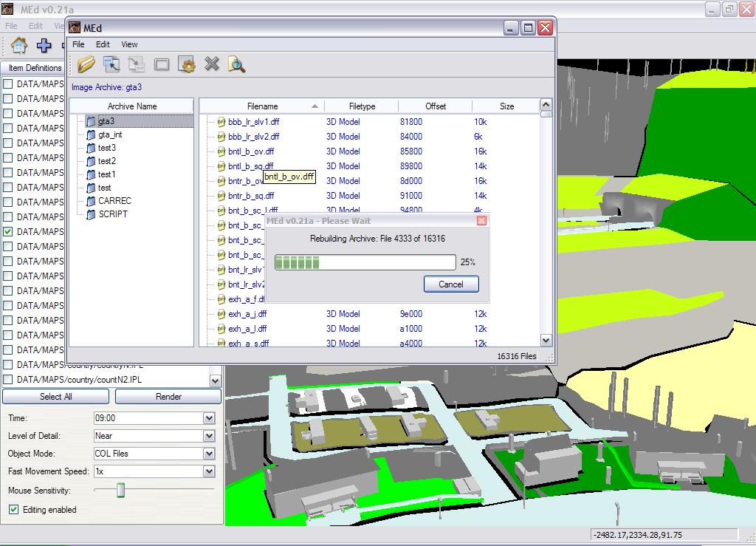Click the archive icon next to gta_int
The width and height of the screenshot is (756, 546).
[91, 134]
